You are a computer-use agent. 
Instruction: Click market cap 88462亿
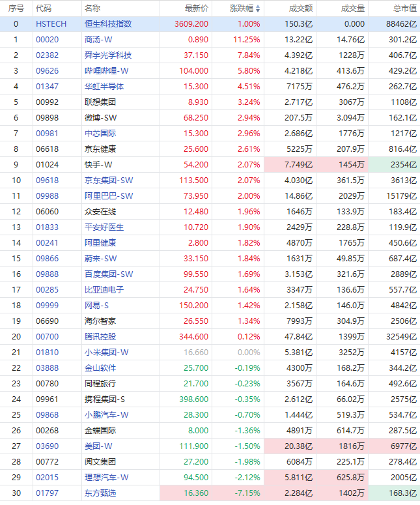tap(402, 24)
